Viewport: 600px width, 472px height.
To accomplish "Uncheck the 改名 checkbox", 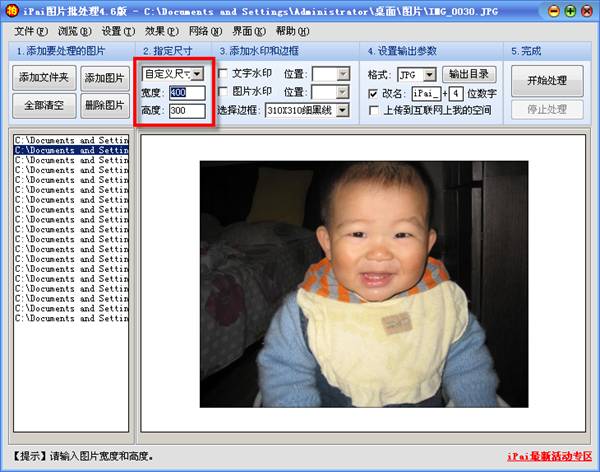I will pyautogui.click(x=373, y=93).
